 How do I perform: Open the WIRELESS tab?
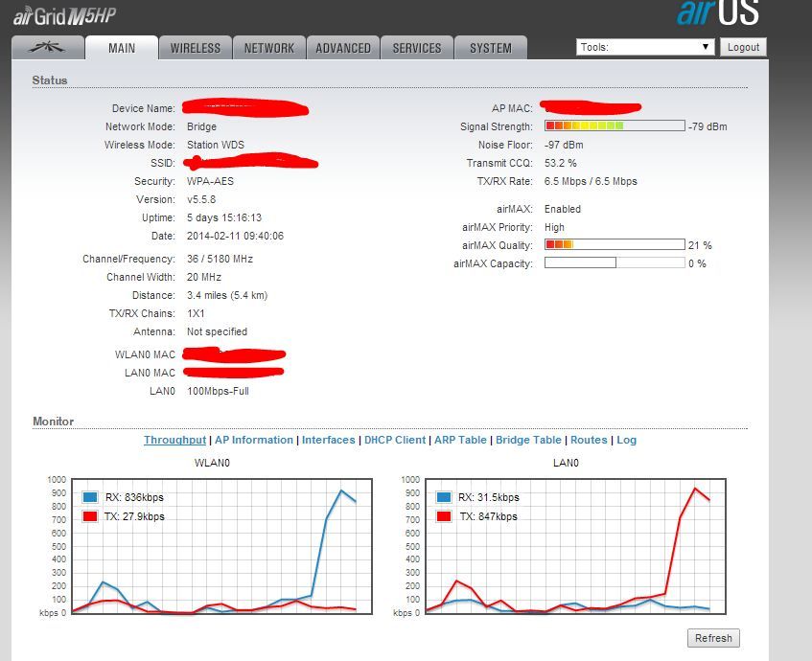[196, 48]
